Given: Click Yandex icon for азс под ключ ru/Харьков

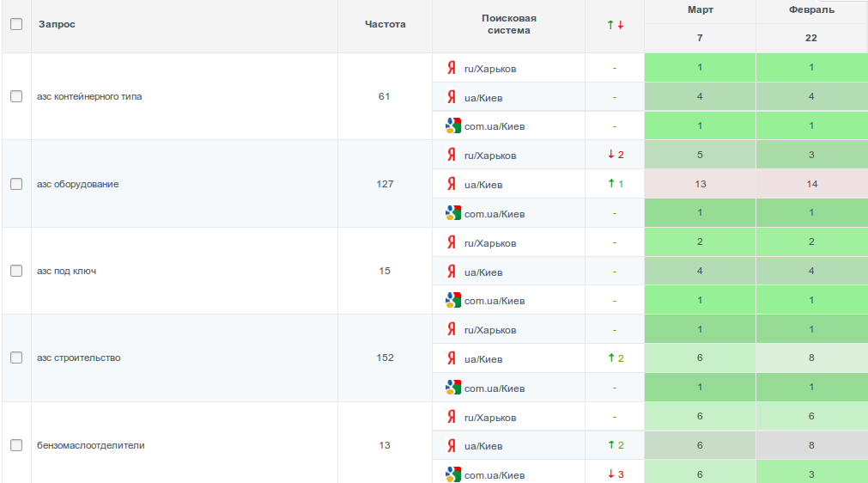Looking at the screenshot, I should click(452, 242).
